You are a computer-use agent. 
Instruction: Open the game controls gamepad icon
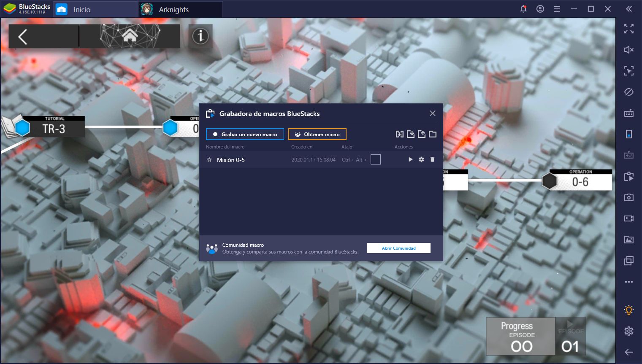pos(629,155)
